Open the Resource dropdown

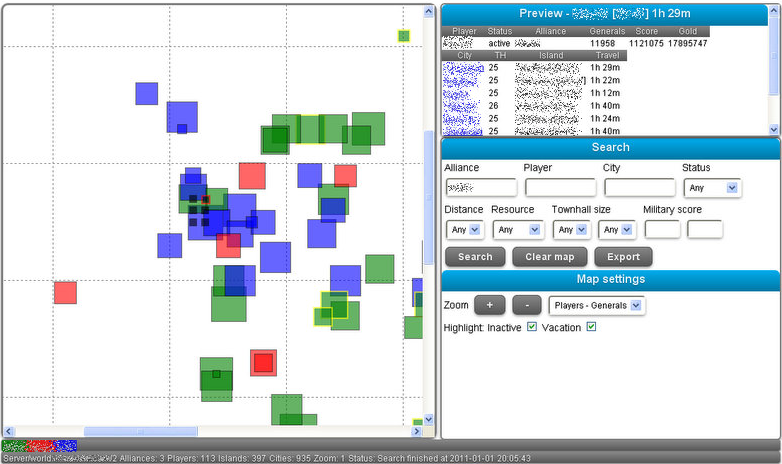point(517,229)
